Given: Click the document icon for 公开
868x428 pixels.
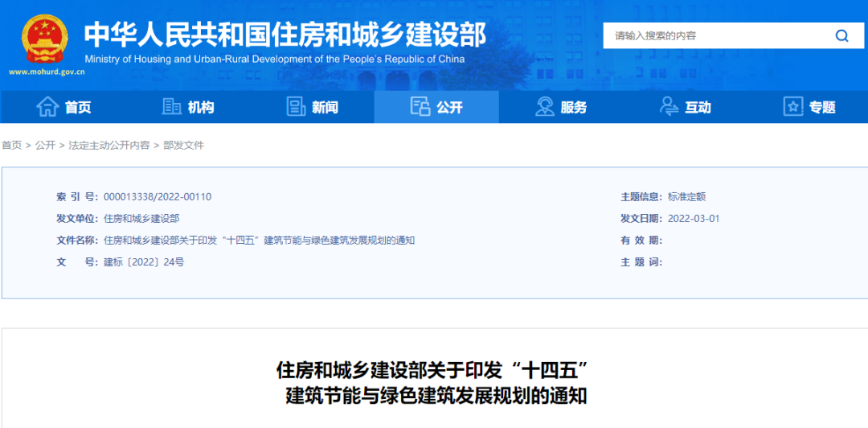Looking at the screenshot, I should [x=420, y=106].
